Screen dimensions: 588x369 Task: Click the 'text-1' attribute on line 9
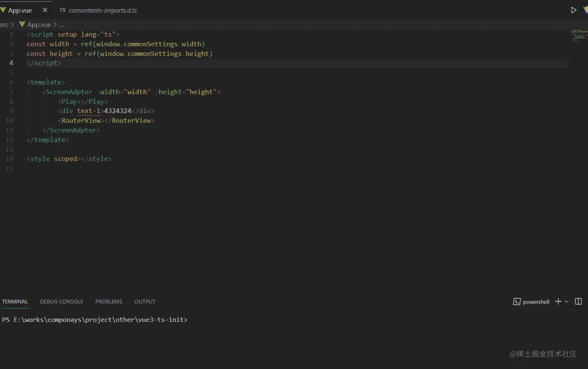tap(89, 111)
